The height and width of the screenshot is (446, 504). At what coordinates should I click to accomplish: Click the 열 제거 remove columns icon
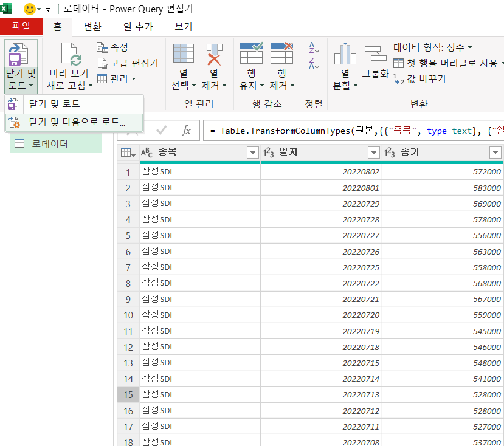pyautogui.click(x=214, y=54)
